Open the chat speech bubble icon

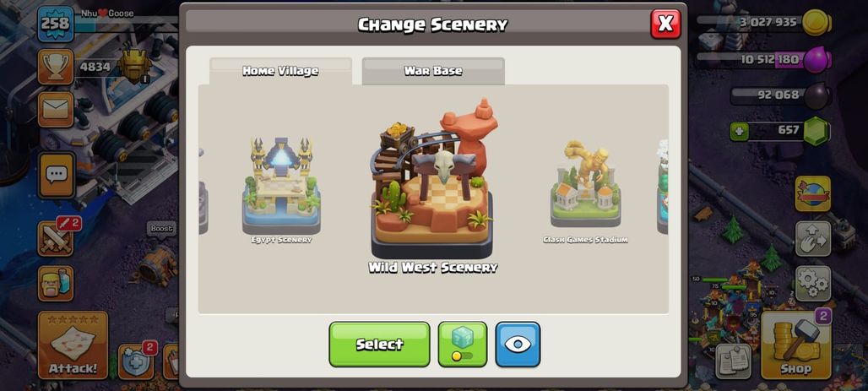coord(56,176)
